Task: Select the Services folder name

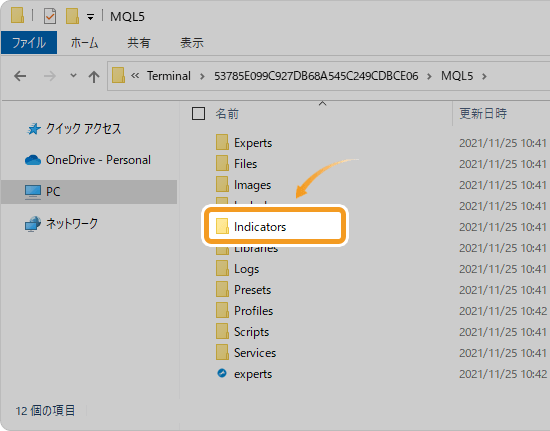Action: [x=255, y=353]
